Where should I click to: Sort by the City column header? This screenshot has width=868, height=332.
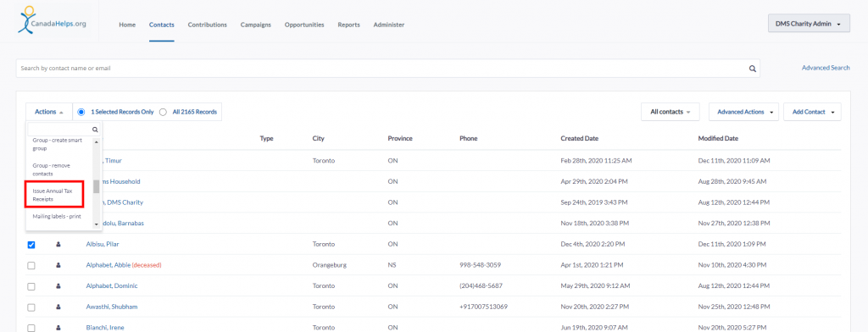click(x=319, y=138)
